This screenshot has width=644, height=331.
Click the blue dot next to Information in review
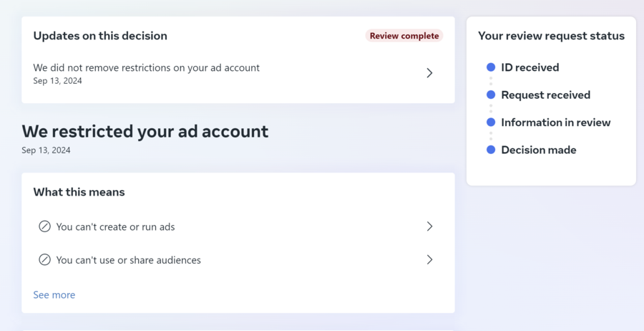pos(491,123)
